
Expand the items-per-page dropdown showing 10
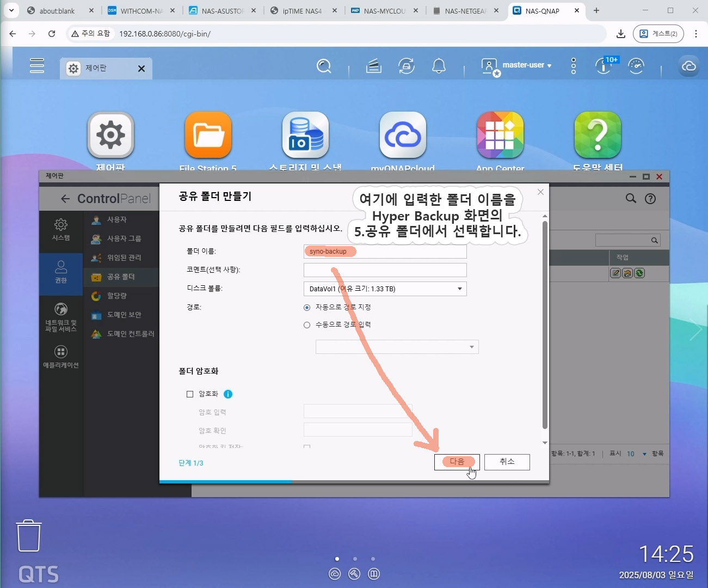click(637, 454)
